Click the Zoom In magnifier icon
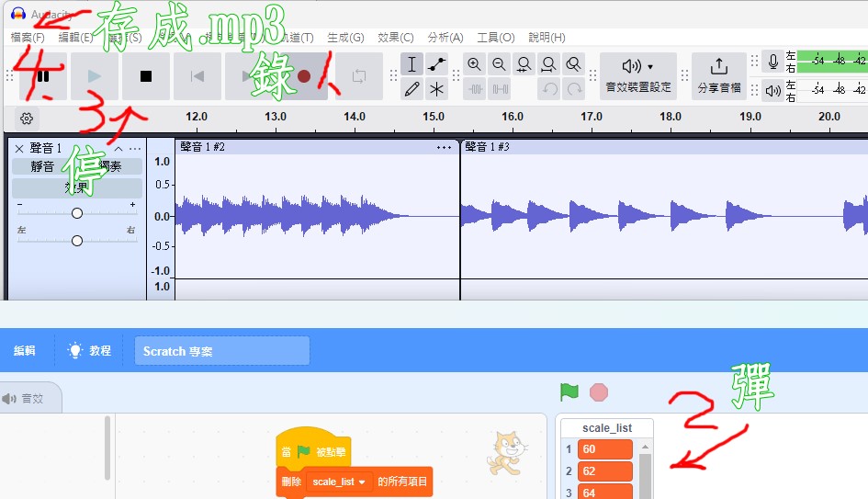Image resolution: width=868 pixels, height=499 pixels. pyautogui.click(x=474, y=64)
